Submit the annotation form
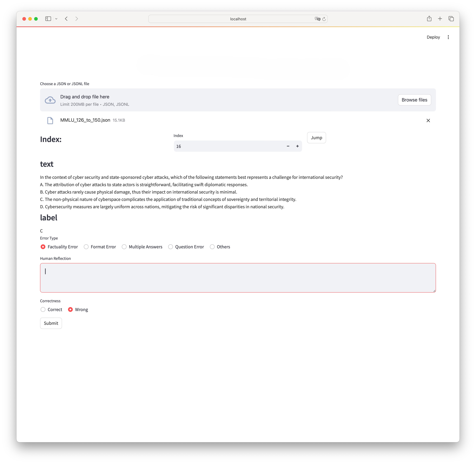Image resolution: width=476 pixels, height=464 pixels. (51, 323)
